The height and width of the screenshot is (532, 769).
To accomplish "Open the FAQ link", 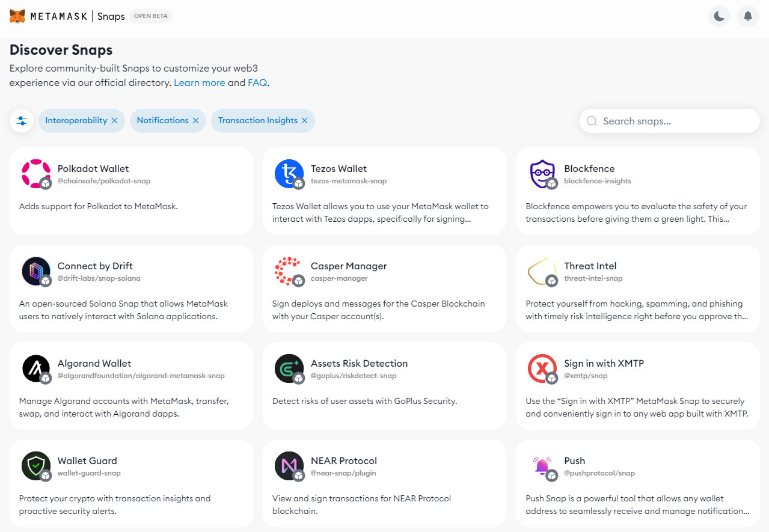I will pyautogui.click(x=257, y=83).
